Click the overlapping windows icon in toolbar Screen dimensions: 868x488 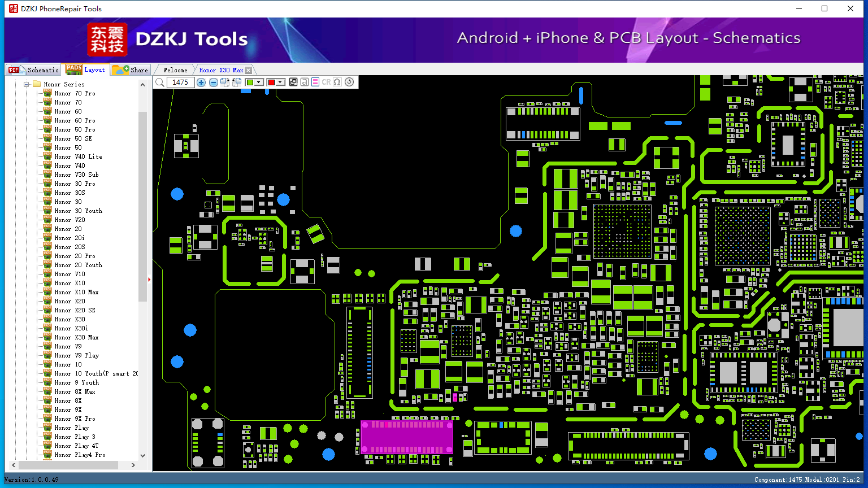(293, 82)
